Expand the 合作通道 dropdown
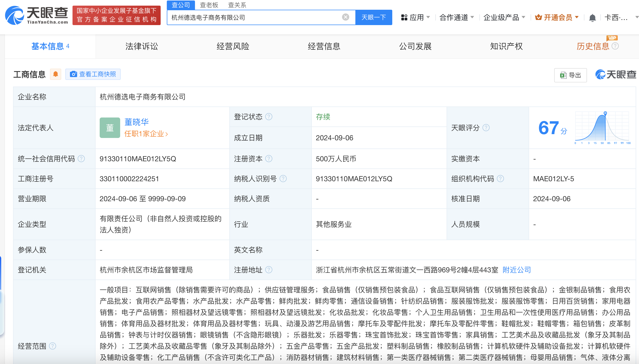Viewport: 639px width, 364px height. pos(457,17)
